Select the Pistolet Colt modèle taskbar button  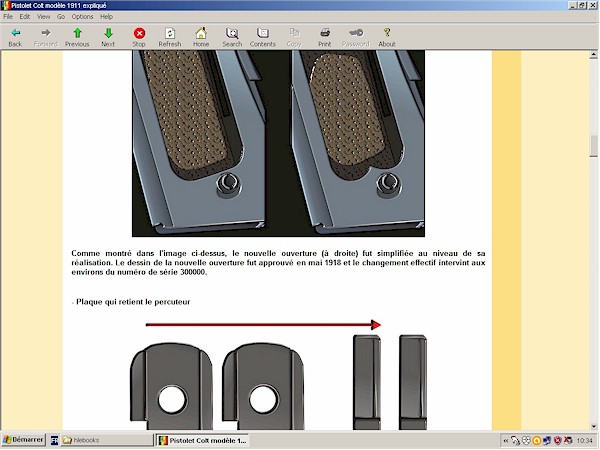(x=203, y=440)
